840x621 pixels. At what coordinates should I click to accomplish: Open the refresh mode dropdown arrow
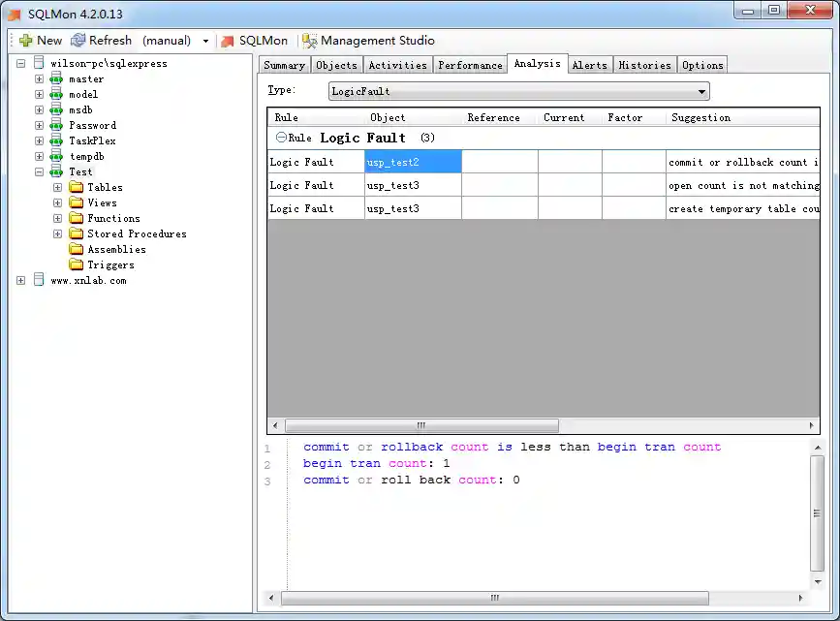[203, 41]
